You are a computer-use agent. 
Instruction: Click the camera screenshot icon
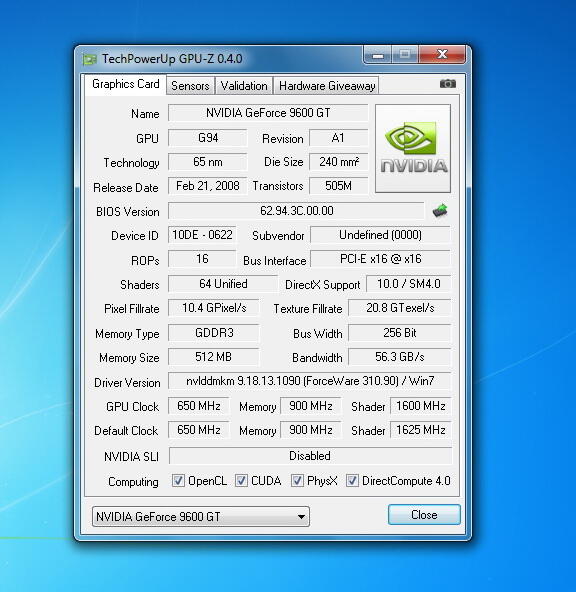coord(448,83)
